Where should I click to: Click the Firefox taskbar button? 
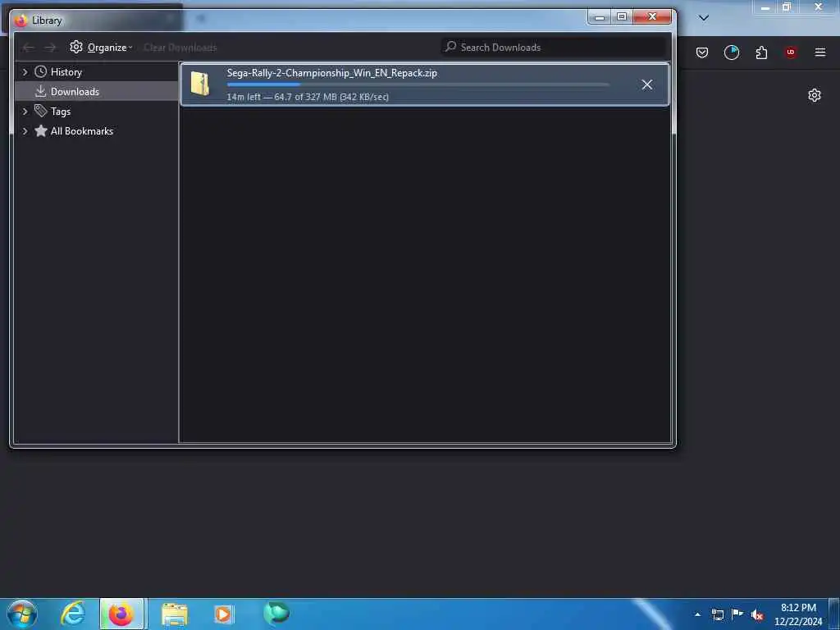[121, 614]
